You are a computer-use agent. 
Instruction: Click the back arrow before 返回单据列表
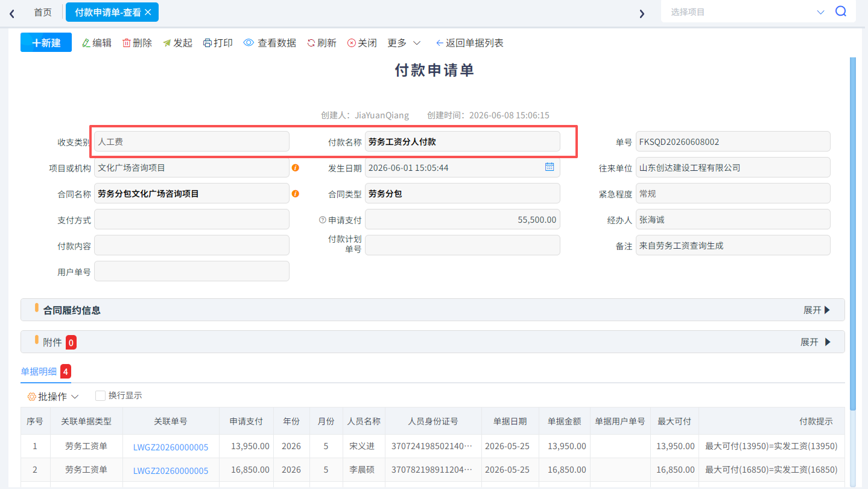point(440,43)
